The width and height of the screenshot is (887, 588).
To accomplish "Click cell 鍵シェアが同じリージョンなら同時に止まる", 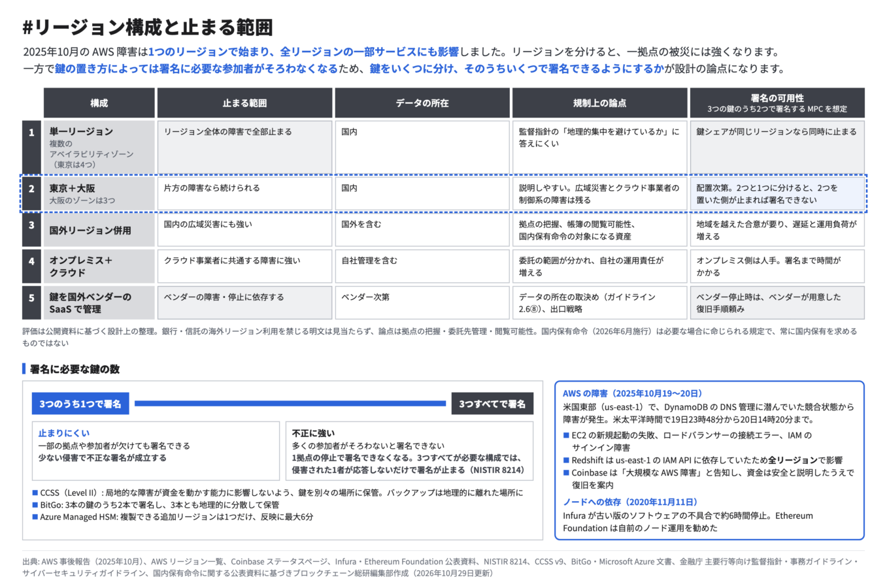I will point(777,147).
